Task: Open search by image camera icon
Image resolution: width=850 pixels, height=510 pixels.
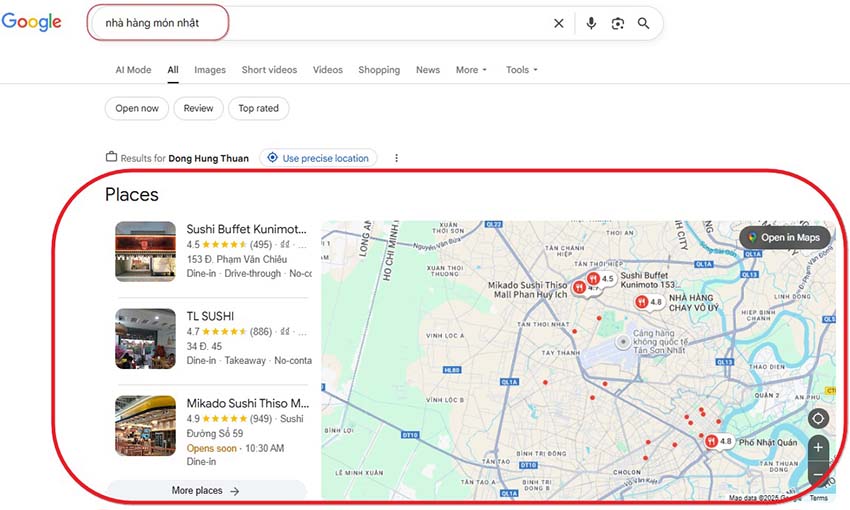Action: pos(617,23)
